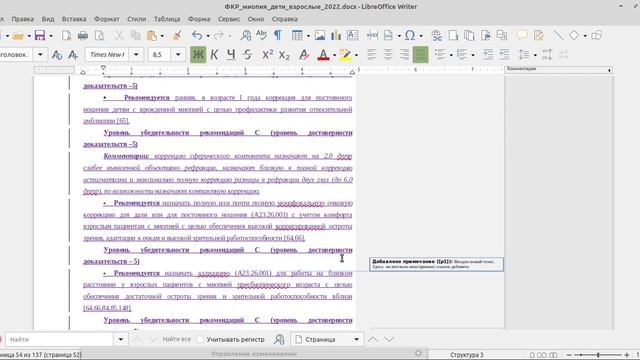Toggle justified alignment

tap(420, 54)
